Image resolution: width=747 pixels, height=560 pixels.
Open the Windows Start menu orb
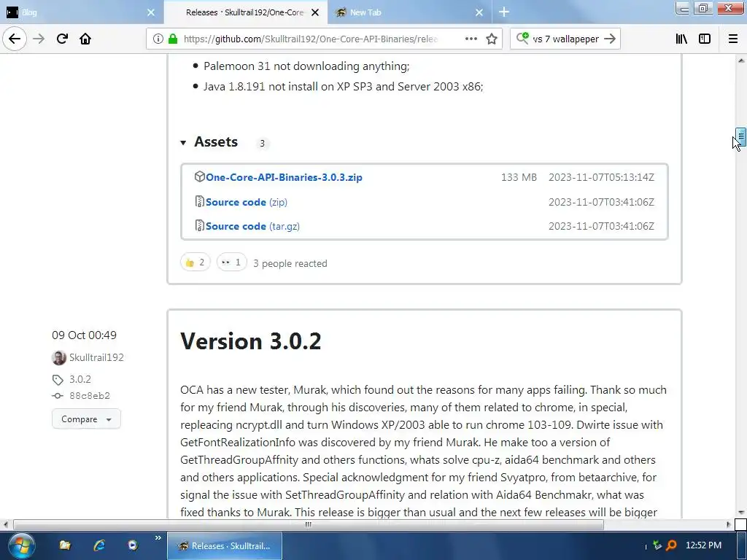click(x=21, y=545)
